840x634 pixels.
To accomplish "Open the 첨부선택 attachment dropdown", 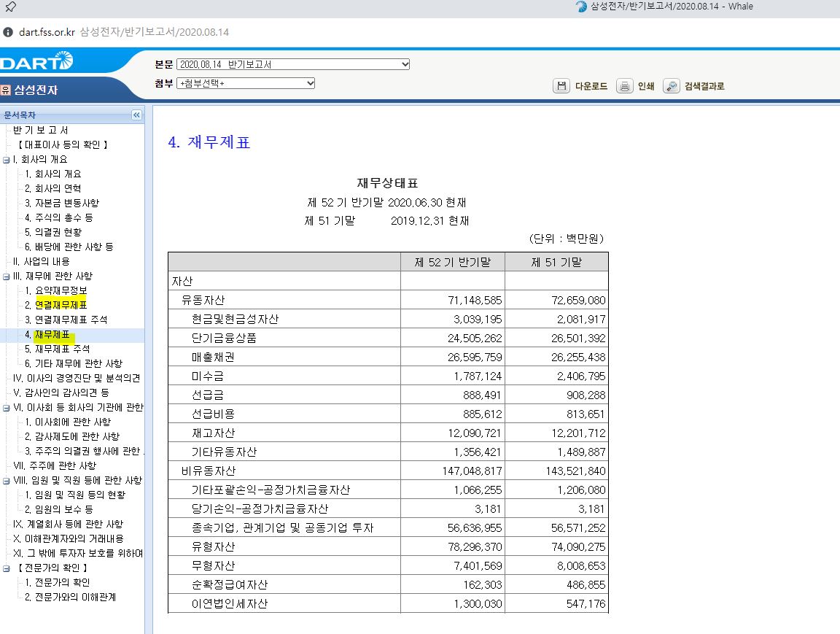I will coord(245,83).
